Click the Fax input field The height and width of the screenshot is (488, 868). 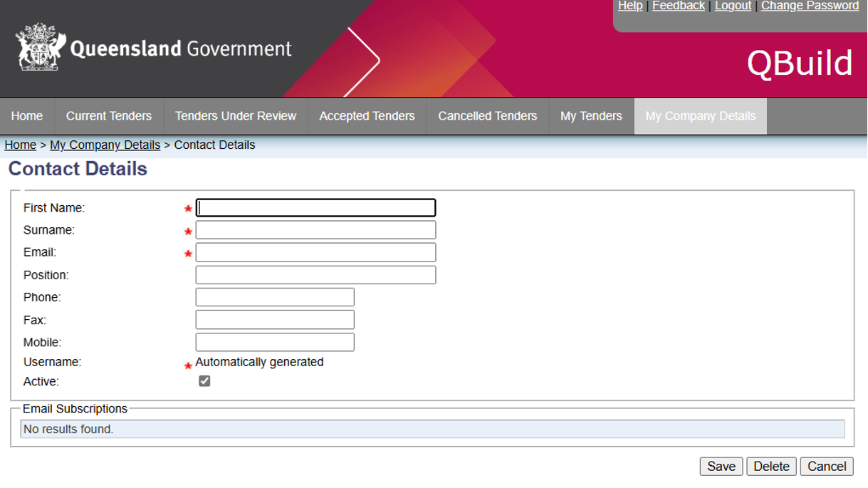pyautogui.click(x=275, y=320)
